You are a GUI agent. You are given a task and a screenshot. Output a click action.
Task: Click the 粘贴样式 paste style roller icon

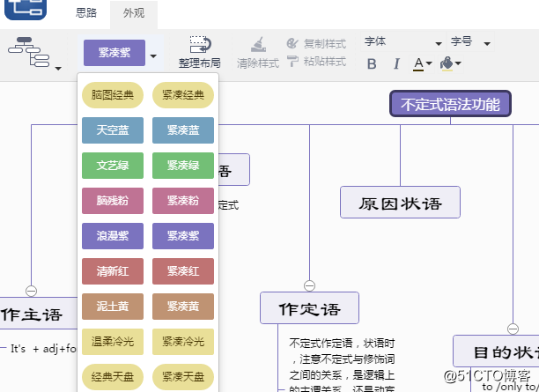[x=292, y=61]
